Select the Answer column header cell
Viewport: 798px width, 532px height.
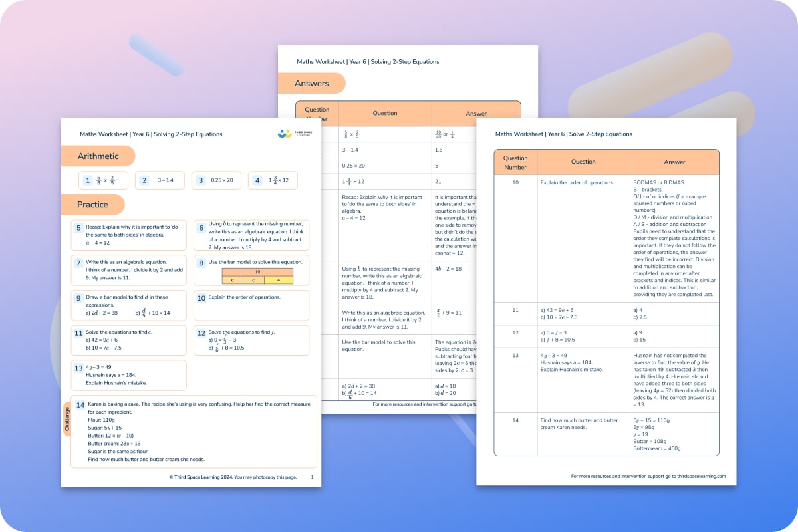(x=674, y=162)
